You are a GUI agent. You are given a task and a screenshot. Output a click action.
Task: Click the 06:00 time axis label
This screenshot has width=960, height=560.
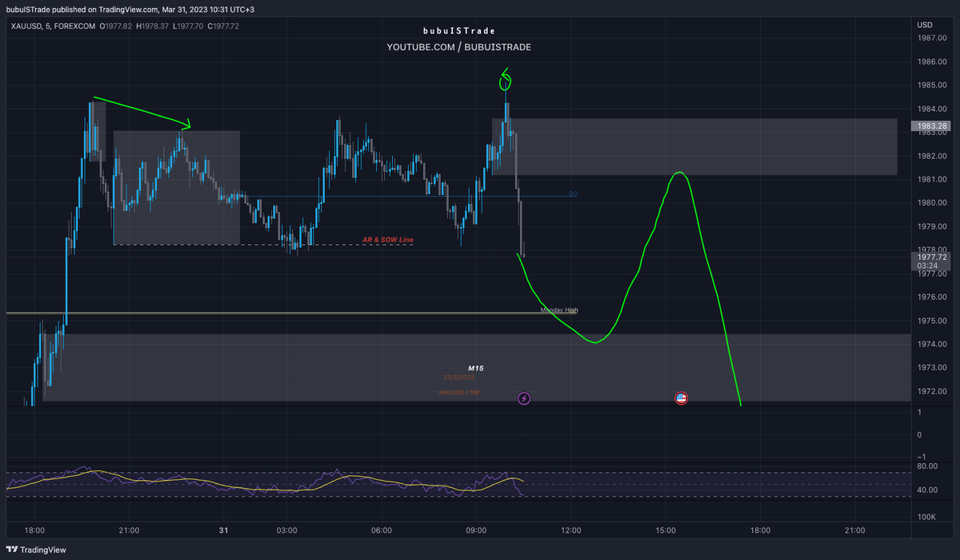click(382, 530)
